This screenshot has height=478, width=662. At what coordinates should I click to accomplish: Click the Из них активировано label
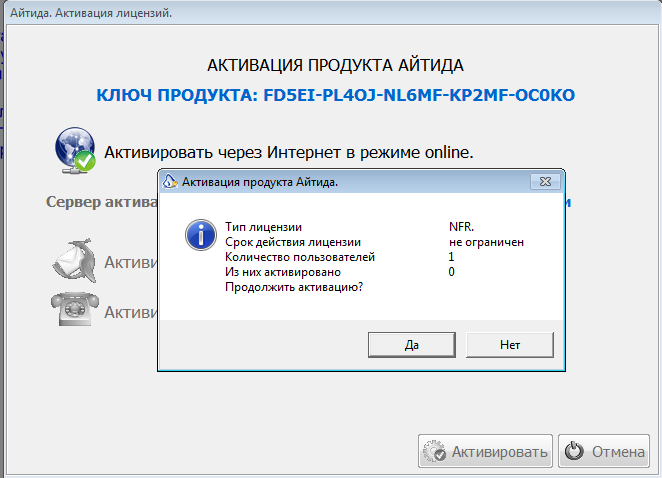point(283,272)
